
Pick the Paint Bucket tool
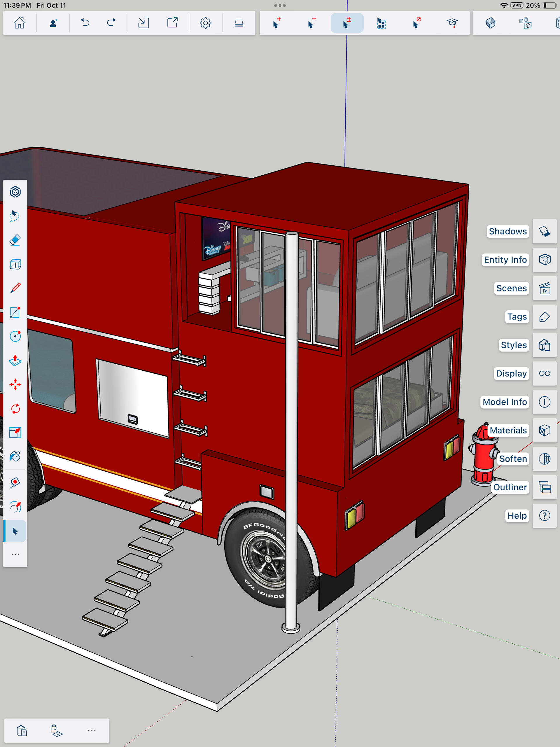tap(15, 456)
